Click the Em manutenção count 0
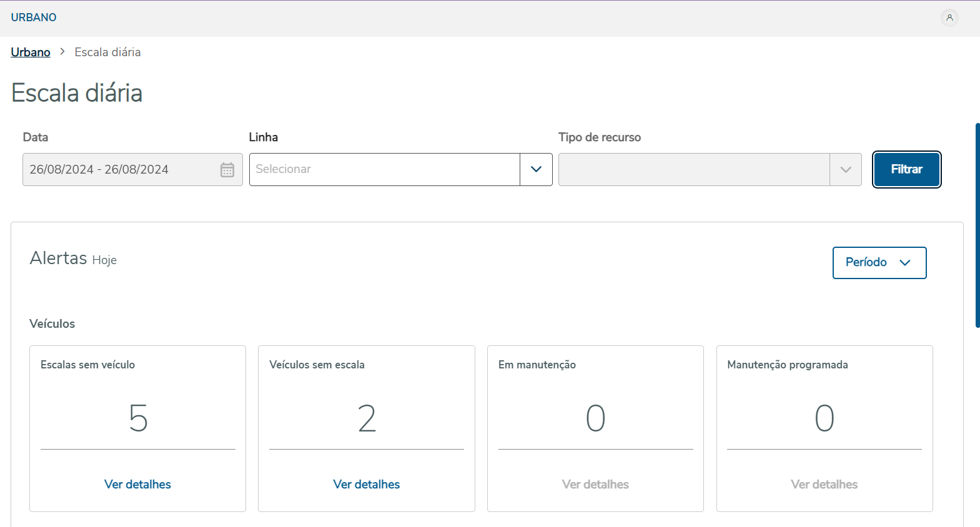Screen dimensions: 980x527 click(x=595, y=418)
